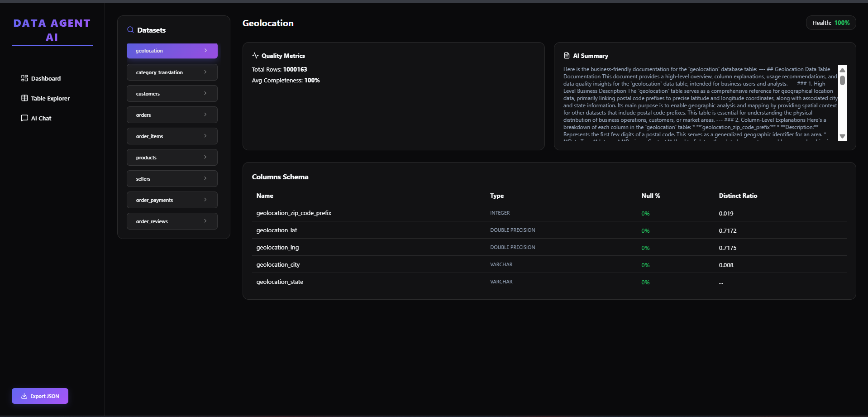Click the Quality Metrics pulse icon
Image resolution: width=868 pixels, height=417 pixels.
[255, 56]
